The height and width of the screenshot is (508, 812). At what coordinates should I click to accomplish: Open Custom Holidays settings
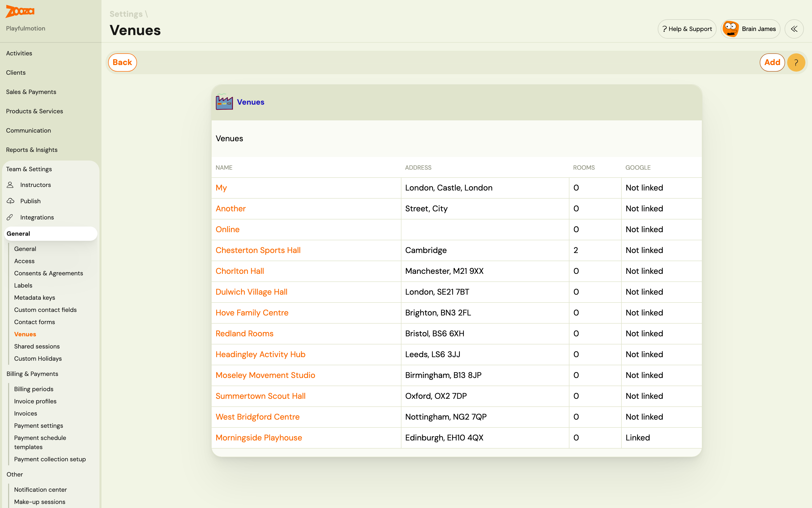(x=38, y=358)
